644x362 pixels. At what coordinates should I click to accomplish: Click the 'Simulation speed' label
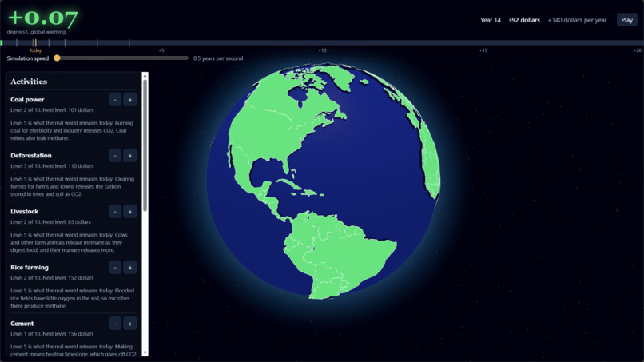pyautogui.click(x=27, y=58)
